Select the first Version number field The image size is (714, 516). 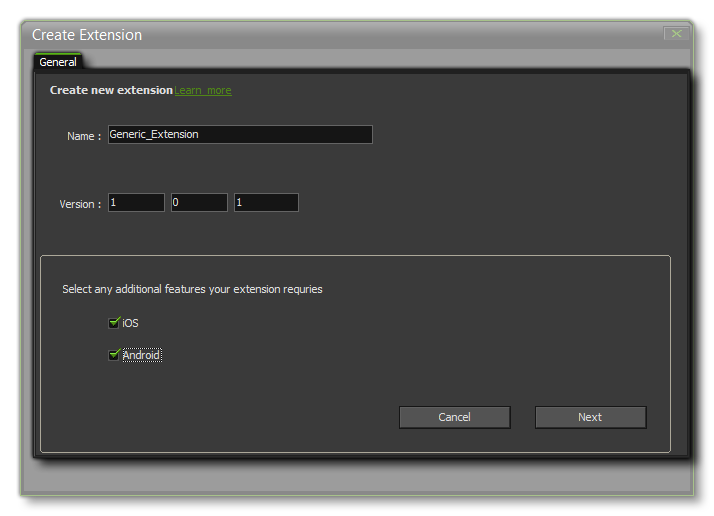pyautogui.click(x=136, y=203)
